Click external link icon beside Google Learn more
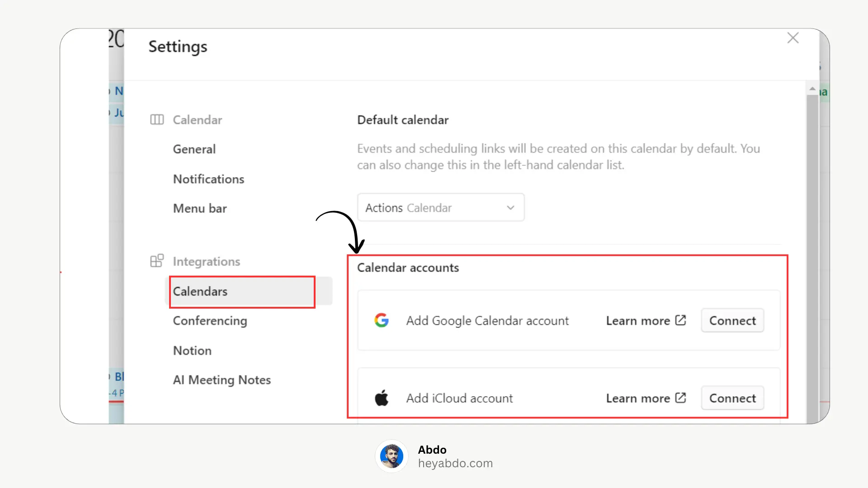Image resolution: width=868 pixels, height=488 pixels. [x=680, y=320]
